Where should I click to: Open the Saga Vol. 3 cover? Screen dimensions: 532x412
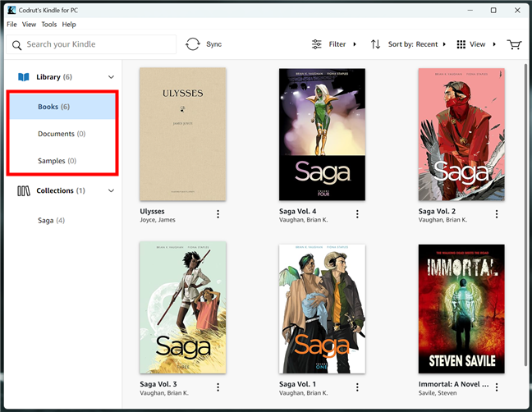(x=183, y=307)
